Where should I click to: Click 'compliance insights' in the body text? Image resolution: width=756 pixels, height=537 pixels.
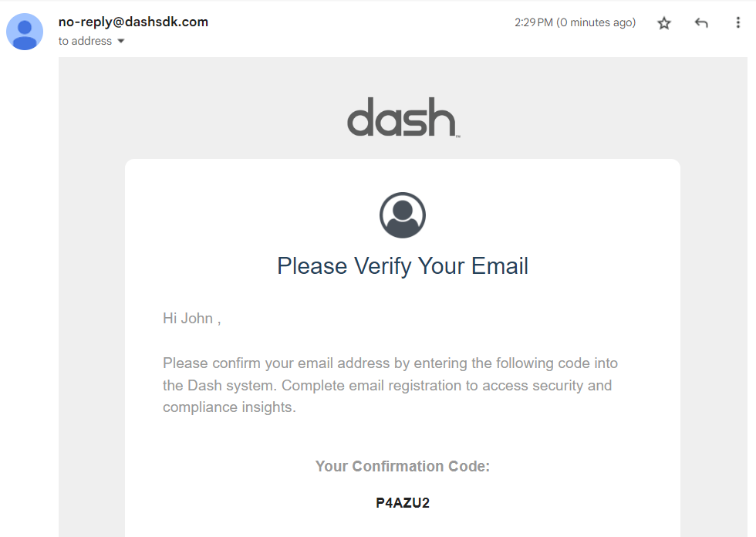[x=229, y=407]
